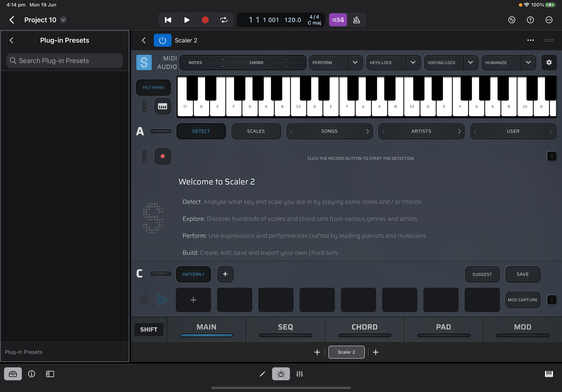Open the More options ellipsis in top bar
Screen dimensions: 562x392
tap(549, 20)
